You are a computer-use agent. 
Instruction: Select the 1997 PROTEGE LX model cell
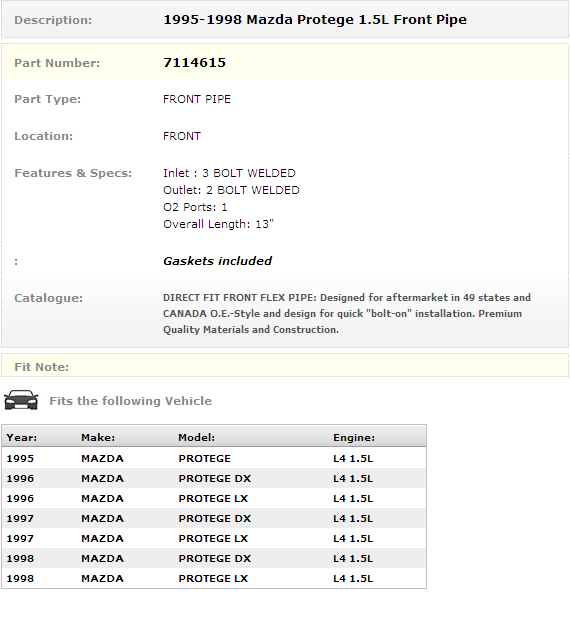pos(213,539)
